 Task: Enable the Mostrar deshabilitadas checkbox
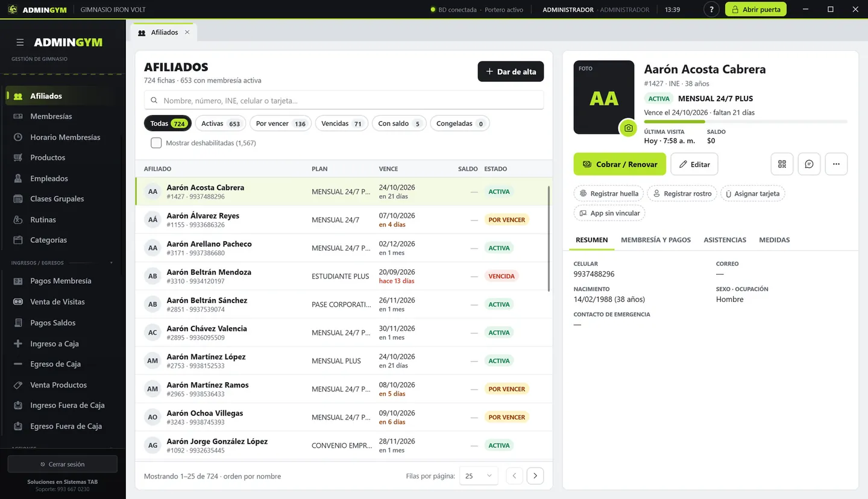point(156,143)
